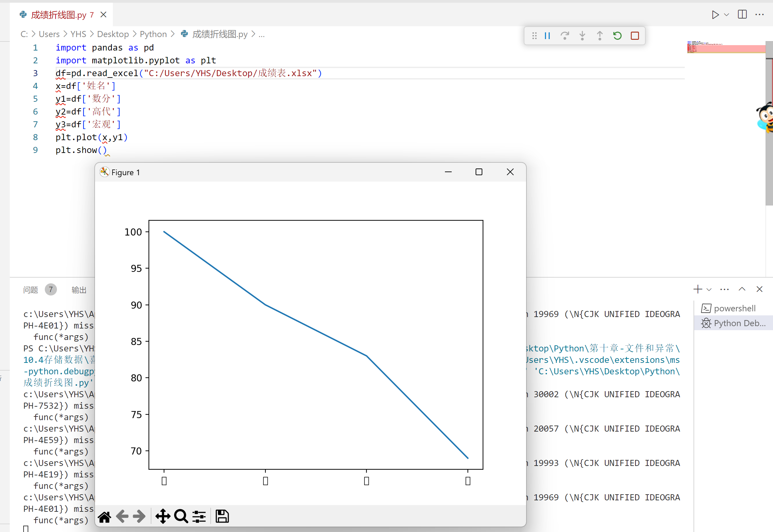This screenshot has height=532, width=773.
Task: Reset the plot view with Home icon
Action: (104, 517)
